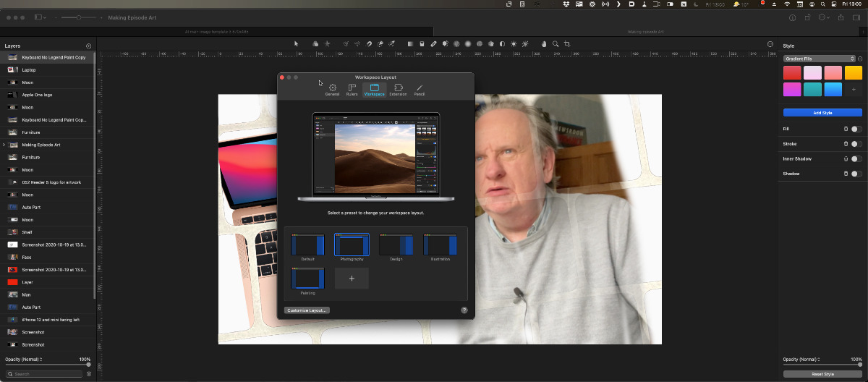Click the star Shape tool
This screenshot has width=868, height=382.
(x=327, y=43)
